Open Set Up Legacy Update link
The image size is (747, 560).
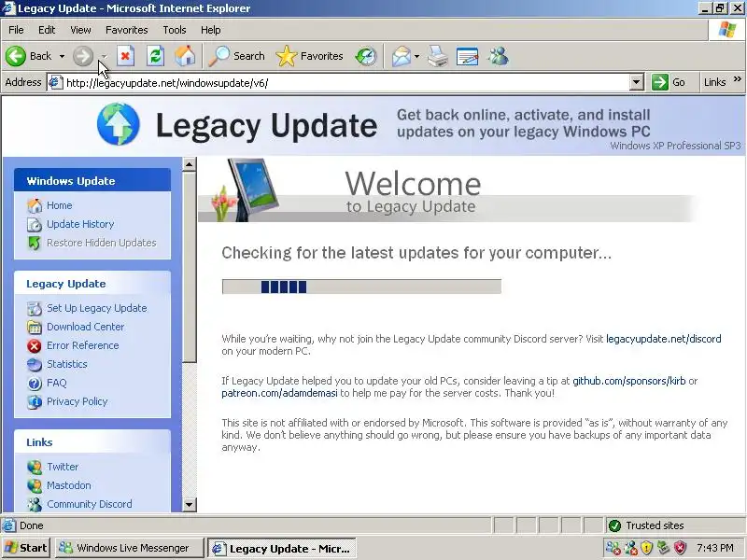click(97, 308)
